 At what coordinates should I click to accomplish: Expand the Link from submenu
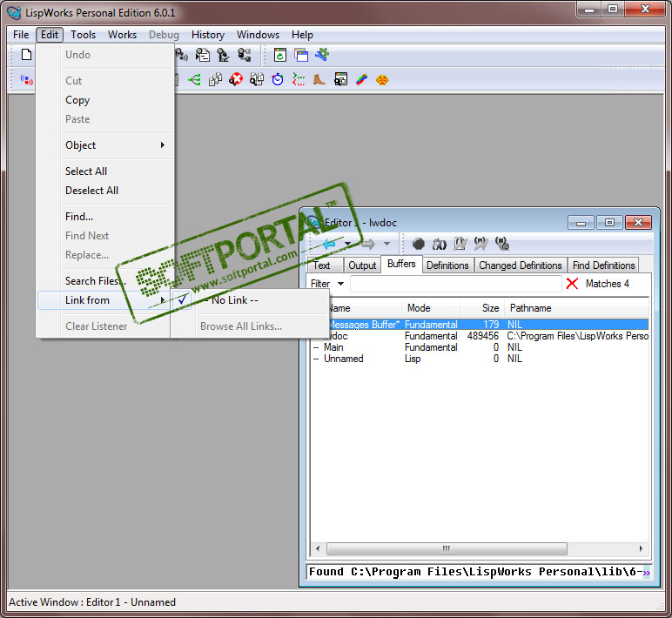pos(105,300)
